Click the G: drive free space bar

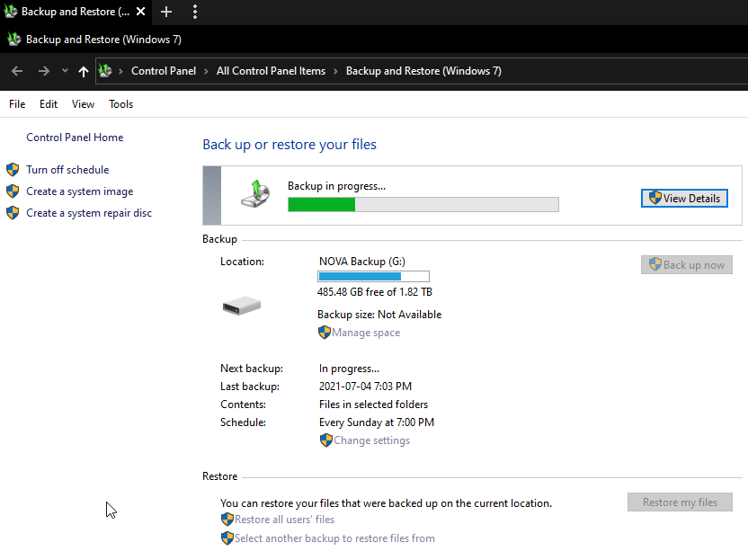(x=373, y=277)
